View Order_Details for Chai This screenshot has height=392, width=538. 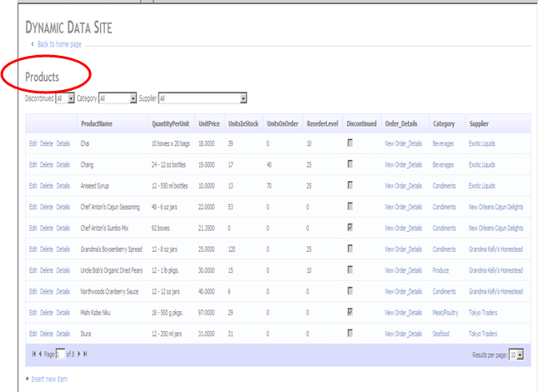[403, 143]
